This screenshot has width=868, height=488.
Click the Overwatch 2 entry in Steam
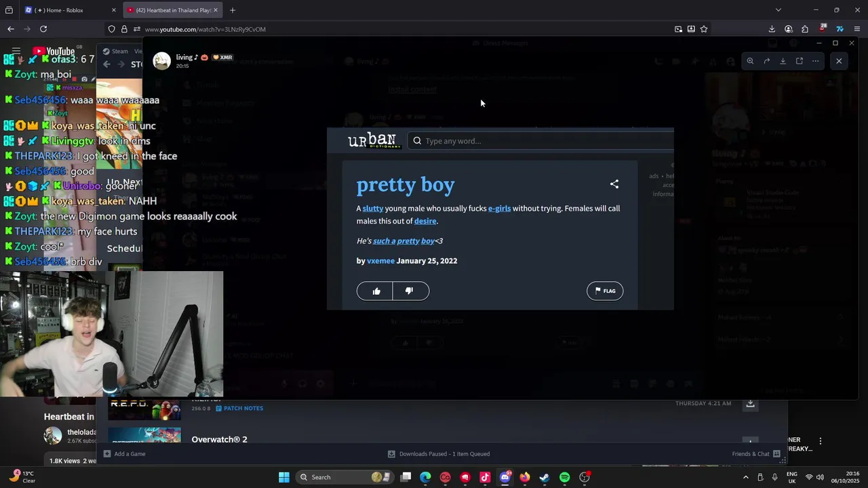220,439
